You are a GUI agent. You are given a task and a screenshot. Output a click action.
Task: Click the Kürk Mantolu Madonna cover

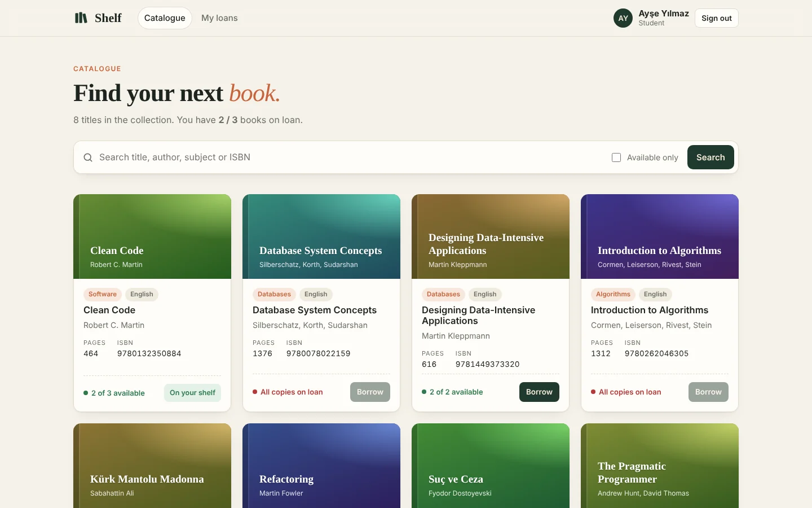[152, 466]
